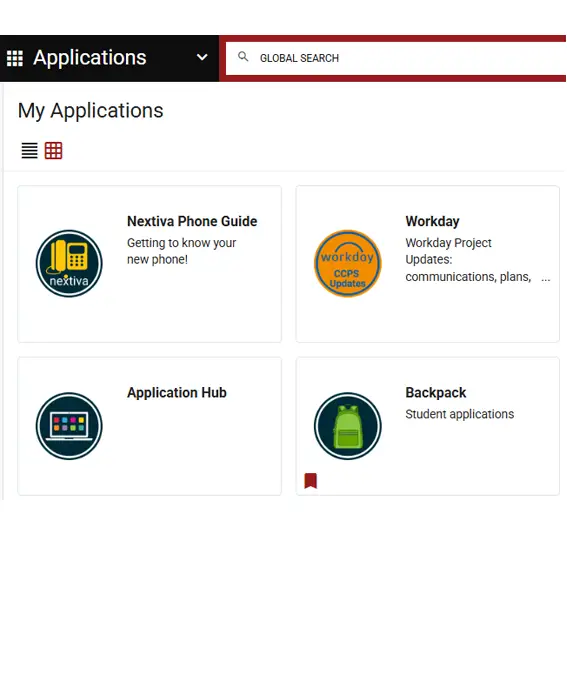567x699 pixels.
Task: Click the Workday Project Updates description
Action: (468, 260)
